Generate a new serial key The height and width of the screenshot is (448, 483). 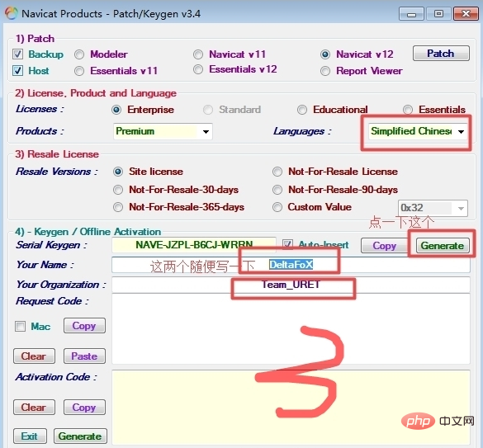pos(443,246)
